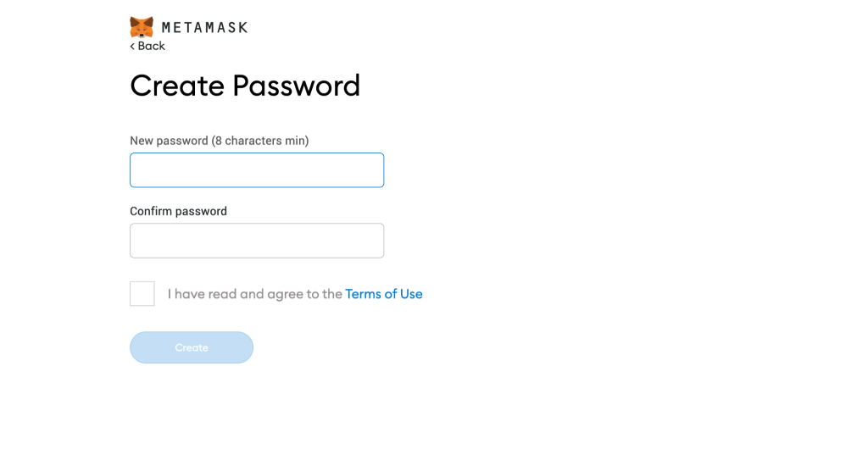Submit with the light blue Create button

[192, 347]
